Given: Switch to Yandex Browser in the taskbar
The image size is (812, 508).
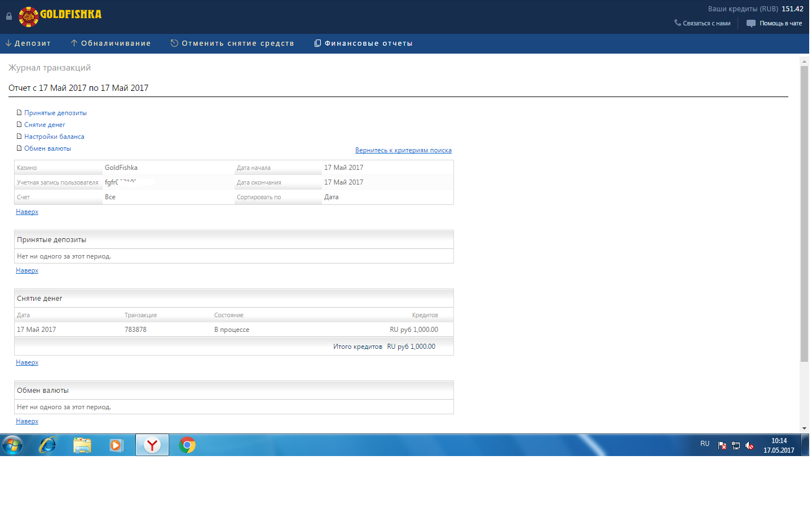Looking at the screenshot, I should (152, 445).
